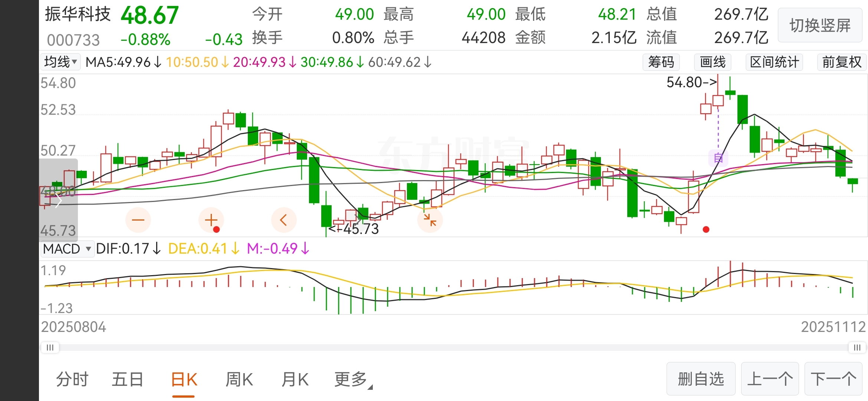
Task: Switch to the 分时 tab
Action: 72,379
